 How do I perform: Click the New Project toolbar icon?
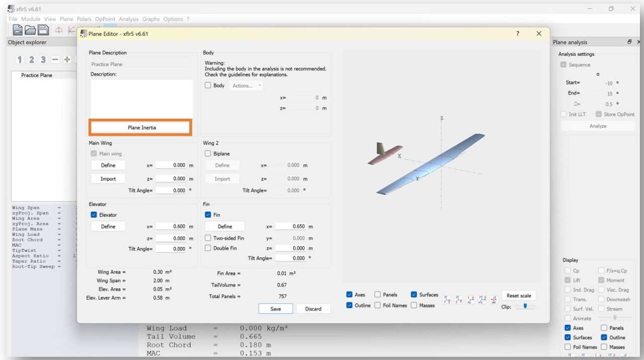pos(18,30)
